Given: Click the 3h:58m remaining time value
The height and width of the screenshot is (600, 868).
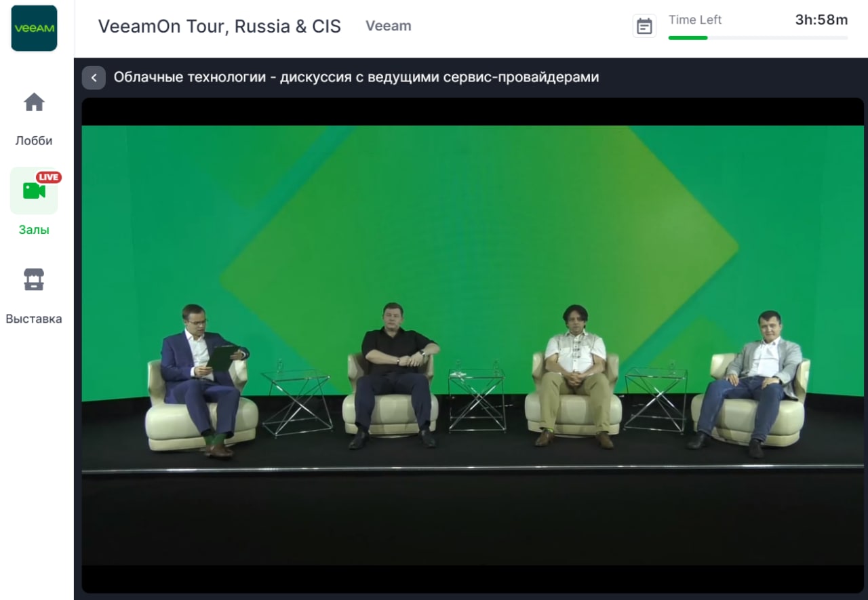Looking at the screenshot, I should click(x=821, y=20).
